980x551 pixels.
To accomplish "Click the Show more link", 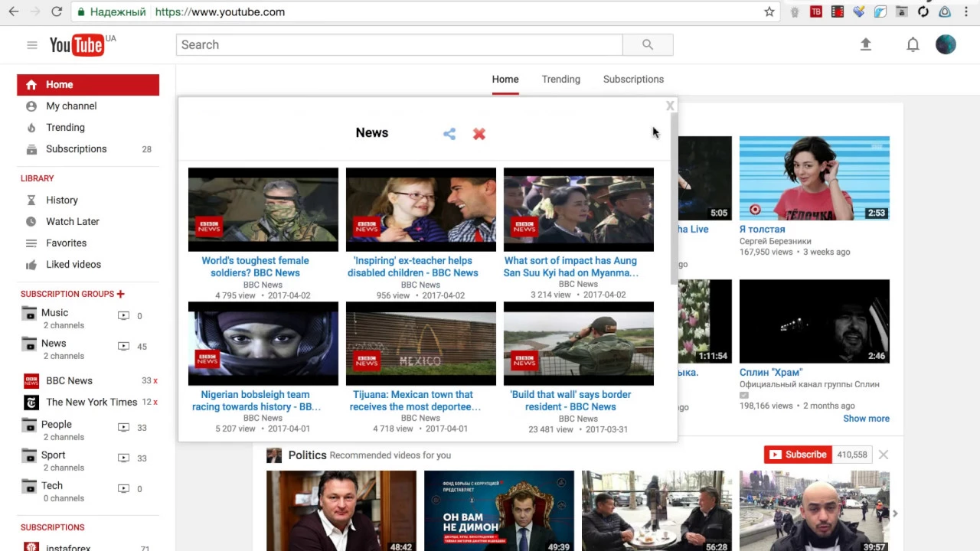I will click(866, 419).
